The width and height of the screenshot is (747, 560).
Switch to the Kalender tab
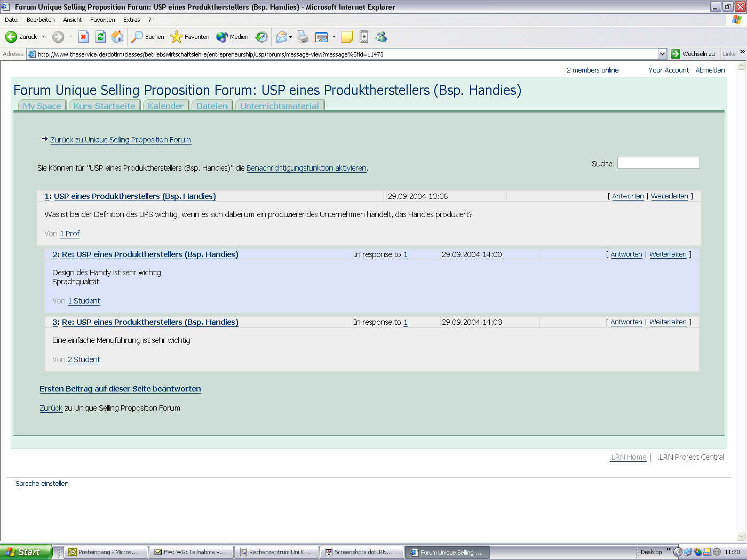pyautogui.click(x=165, y=106)
